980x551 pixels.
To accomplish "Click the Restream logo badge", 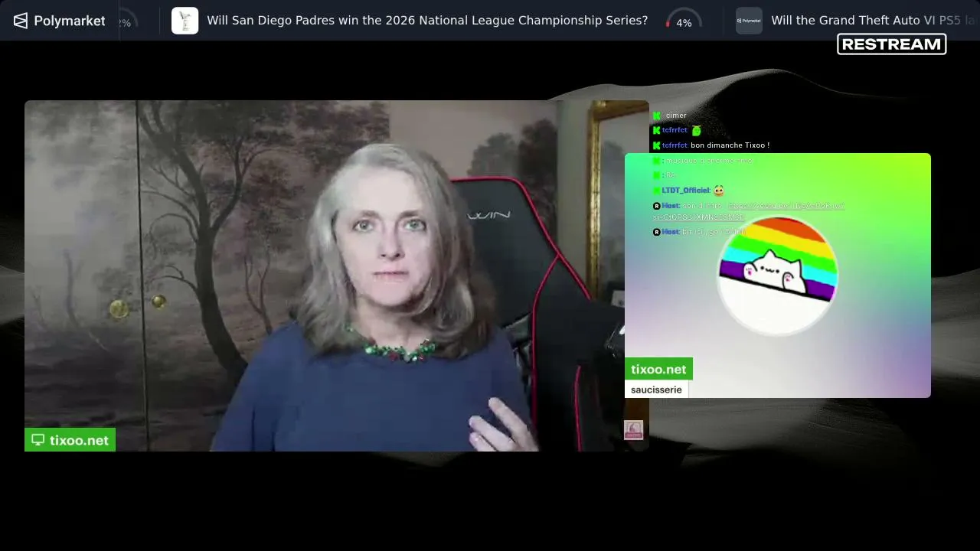I will click(x=892, y=44).
